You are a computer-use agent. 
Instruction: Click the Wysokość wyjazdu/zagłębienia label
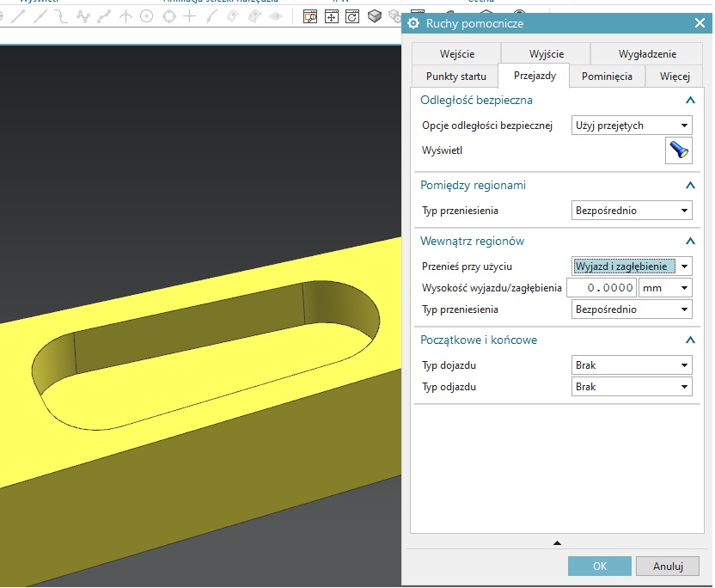(492, 288)
